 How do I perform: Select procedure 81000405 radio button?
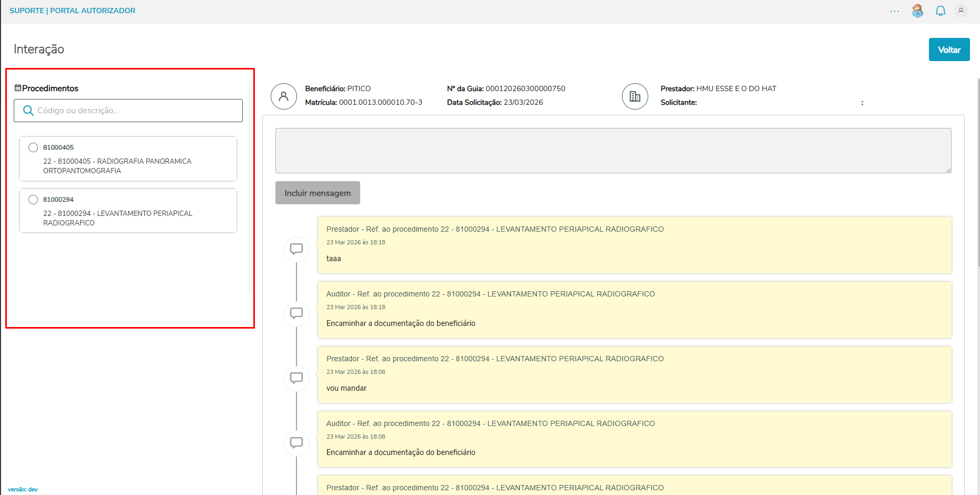(x=33, y=147)
